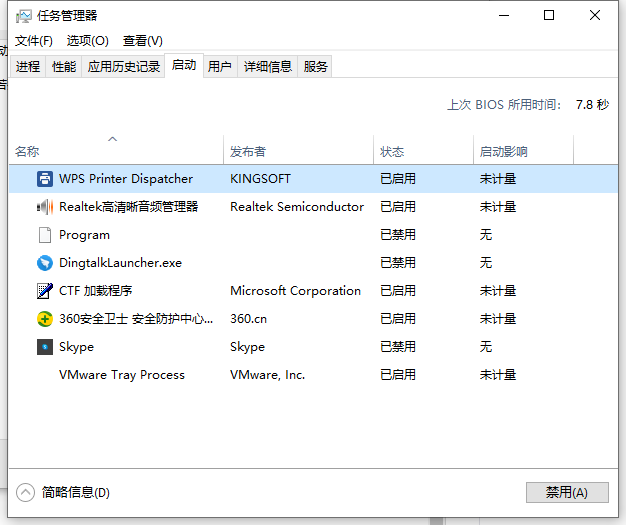Switch to the 进程 tab
The height and width of the screenshot is (525, 626).
tap(28, 67)
